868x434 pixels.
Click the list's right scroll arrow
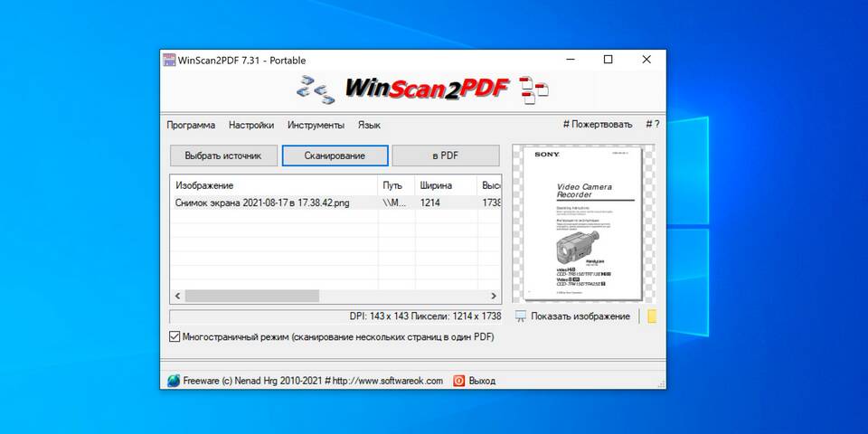[494, 297]
